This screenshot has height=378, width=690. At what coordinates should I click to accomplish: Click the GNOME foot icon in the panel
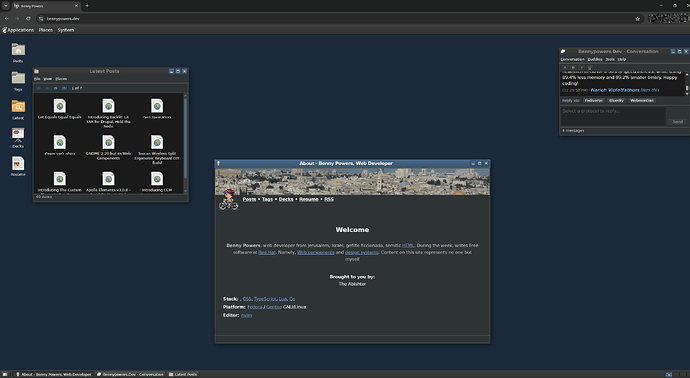tap(4, 30)
